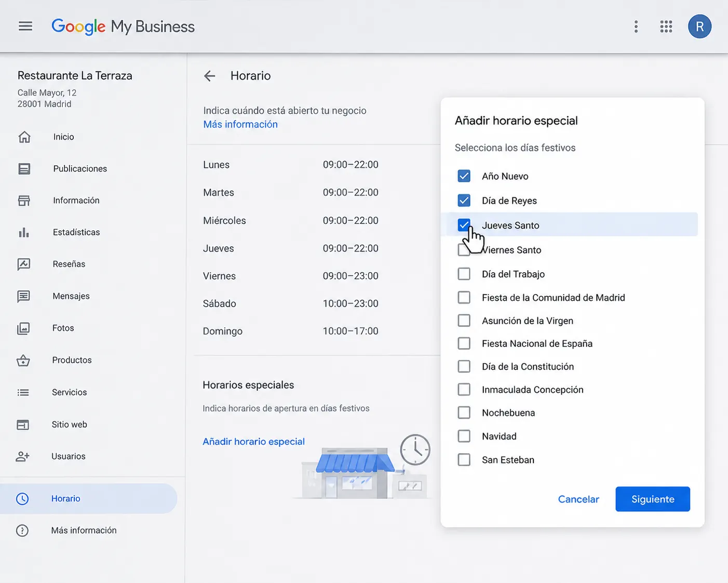The height and width of the screenshot is (583, 728).
Task: Click the Usuarios add-person icon
Action: (23, 456)
